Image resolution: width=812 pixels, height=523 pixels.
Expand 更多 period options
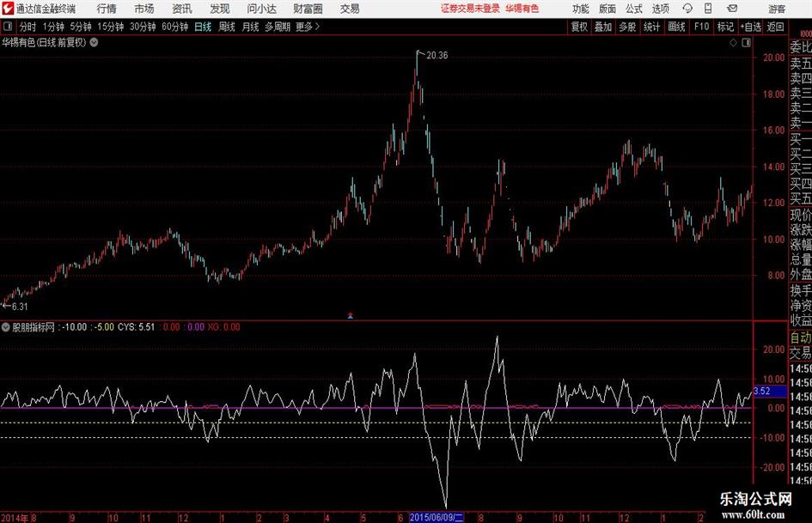pyautogui.click(x=308, y=27)
